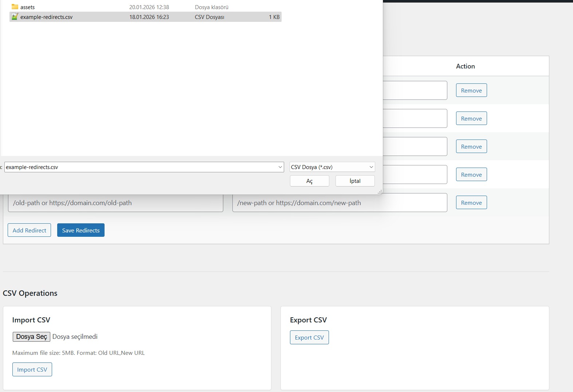Click the 'CSV Operations' heading
Image resolution: width=573 pixels, height=392 pixels.
pyautogui.click(x=30, y=293)
